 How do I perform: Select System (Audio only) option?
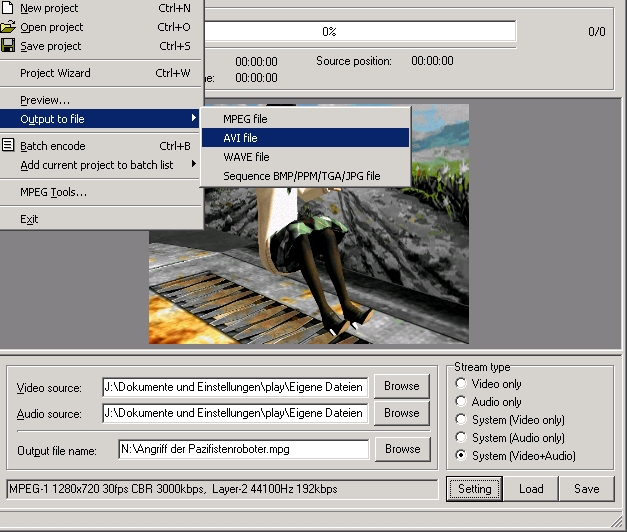[x=461, y=438]
